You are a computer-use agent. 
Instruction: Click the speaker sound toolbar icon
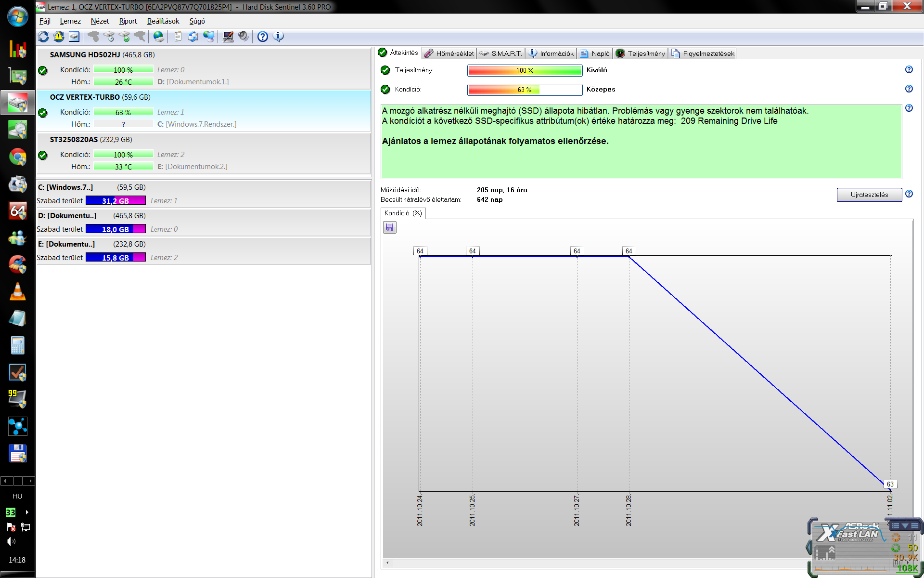click(x=244, y=37)
